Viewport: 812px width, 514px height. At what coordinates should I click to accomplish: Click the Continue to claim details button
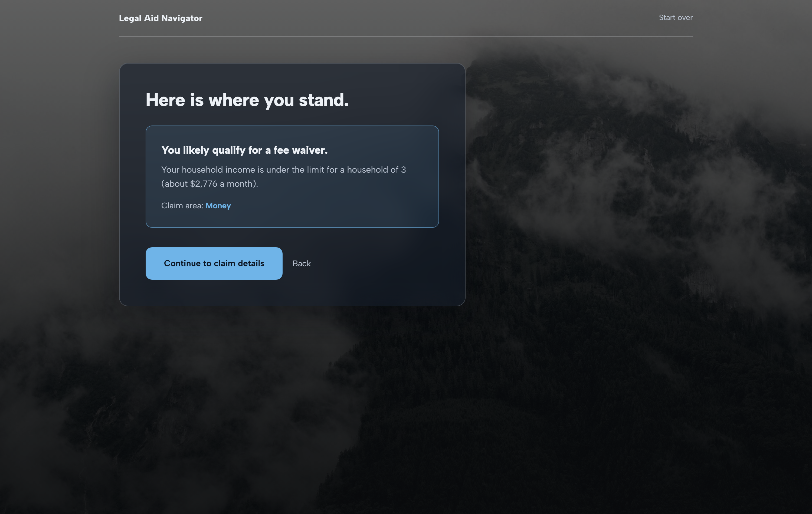[214, 263]
